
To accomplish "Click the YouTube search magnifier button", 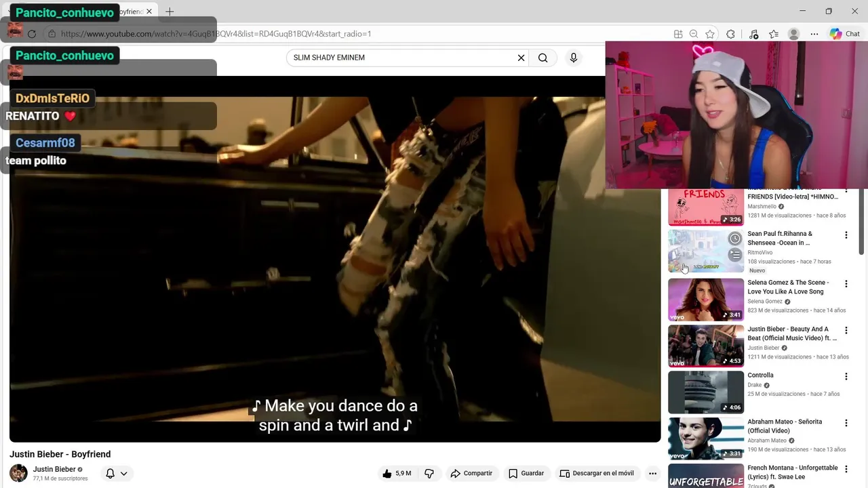I will tap(543, 58).
